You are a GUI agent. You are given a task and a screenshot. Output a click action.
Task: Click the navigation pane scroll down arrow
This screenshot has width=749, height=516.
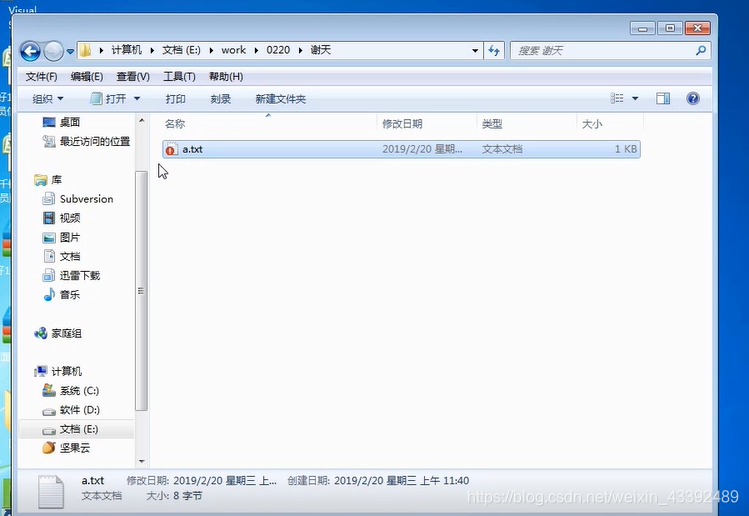141,461
